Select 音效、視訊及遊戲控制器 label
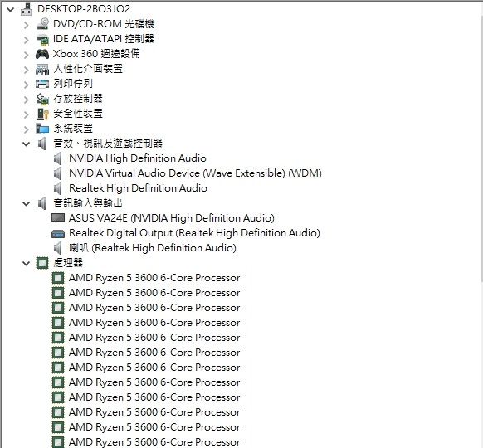483x448 pixels. click(x=108, y=144)
